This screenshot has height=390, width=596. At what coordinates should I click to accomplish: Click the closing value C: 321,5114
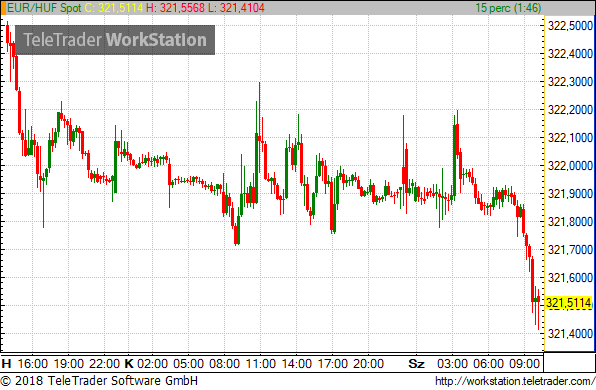point(114,8)
